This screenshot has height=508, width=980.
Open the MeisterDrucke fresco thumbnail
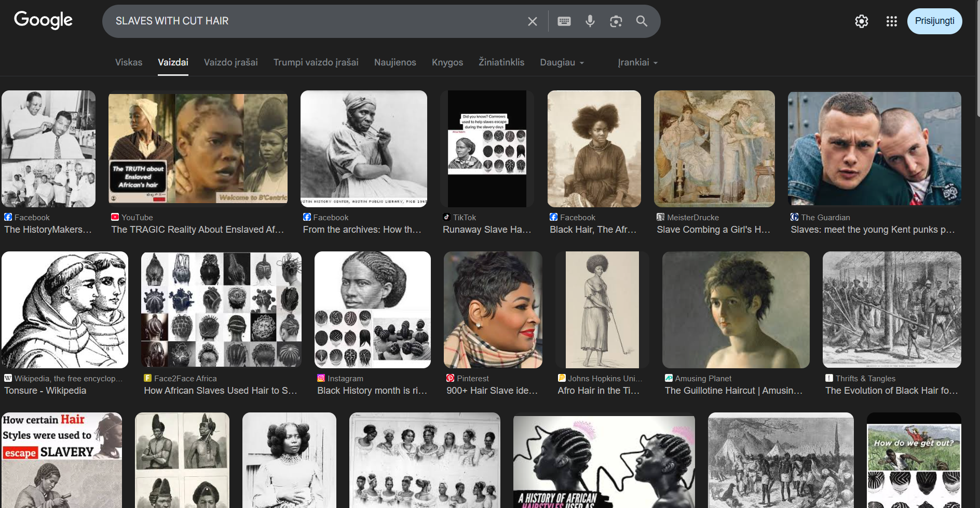pyautogui.click(x=714, y=149)
